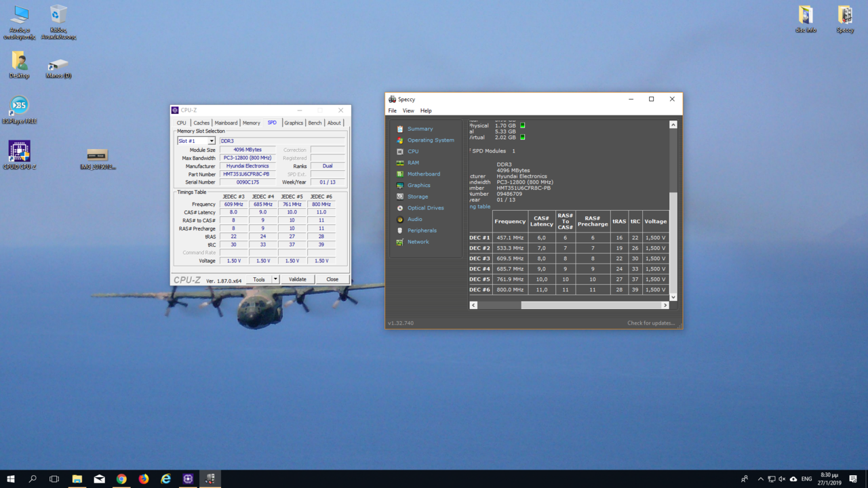The width and height of the screenshot is (868, 488).
Task: Click the Validate button in CPU-Z
Action: coord(298,279)
